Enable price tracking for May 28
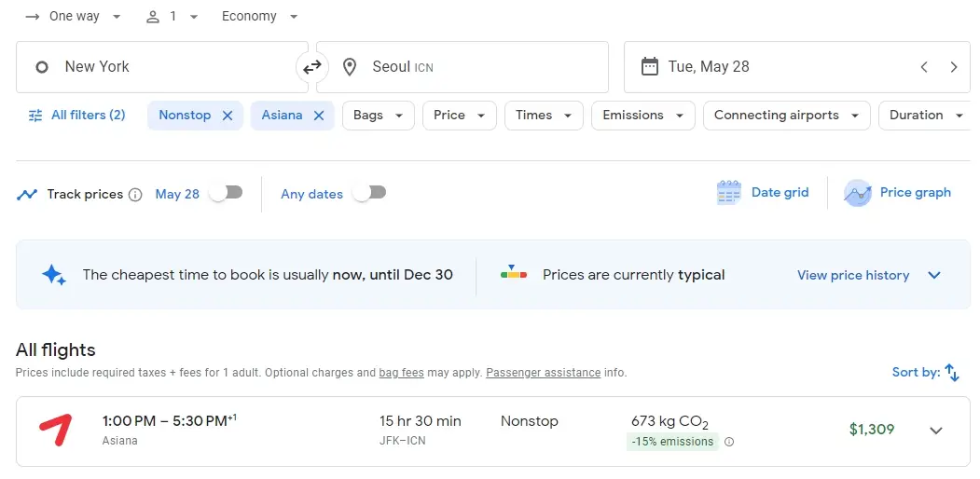 (226, 193)
